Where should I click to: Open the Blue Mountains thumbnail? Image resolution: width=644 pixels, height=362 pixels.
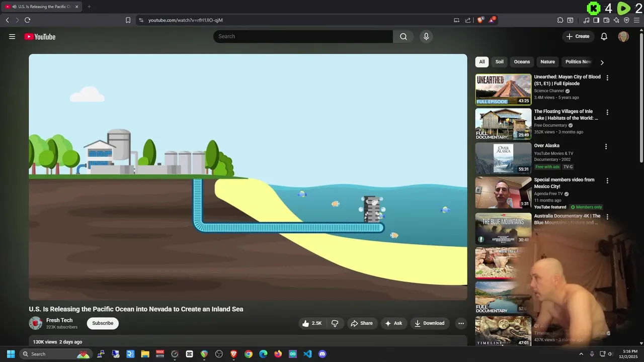click(x=503, y=228)
